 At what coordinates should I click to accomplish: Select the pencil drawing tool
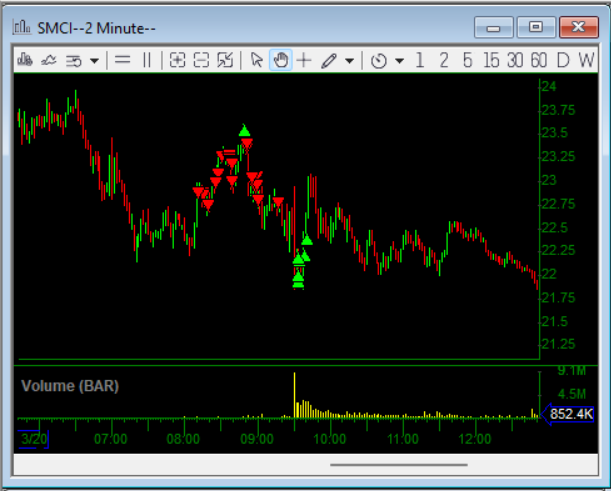[329, 61]
